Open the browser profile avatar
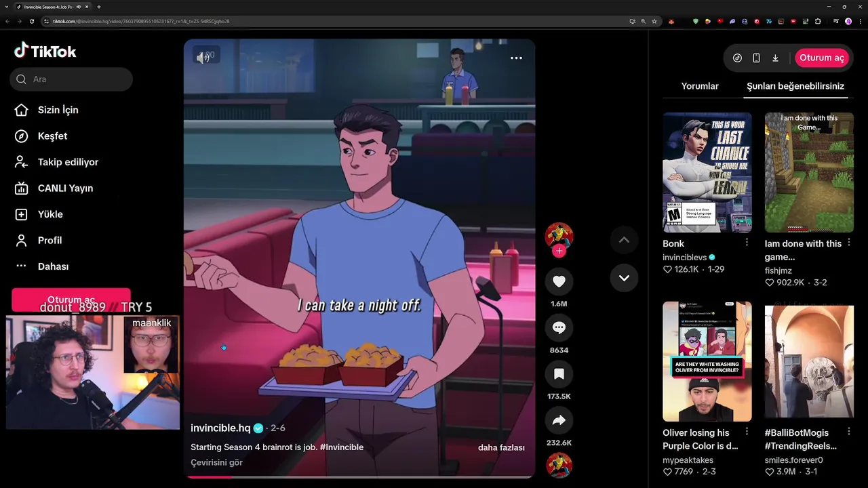Viewport: 868px width, 488px height. point(848,21)
